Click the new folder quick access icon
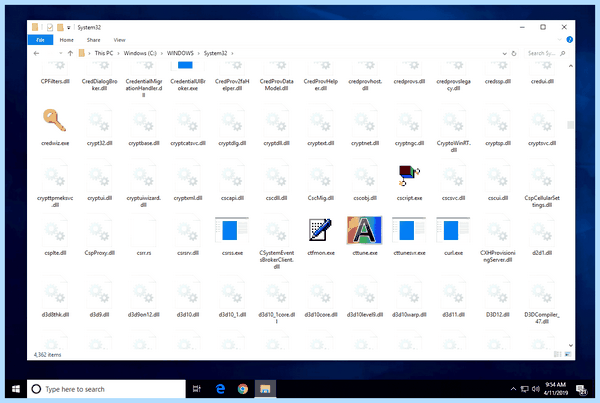 [x=60, y=27]
